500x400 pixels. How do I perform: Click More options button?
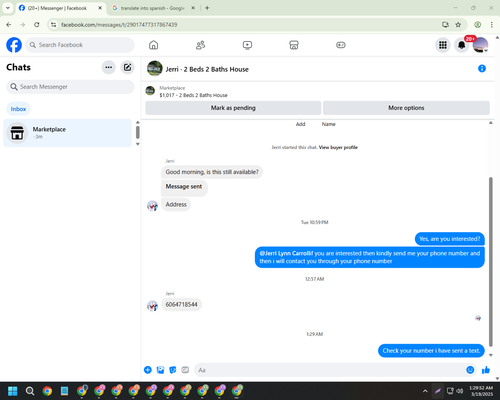(406, 108)
